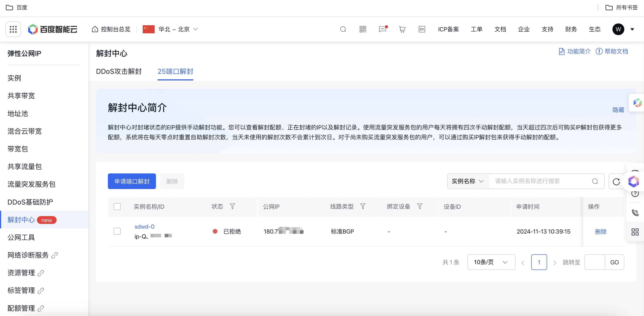This screenshot has width=644, height=316.
Task: Open 控制台总览 home link
Action: 111,29
